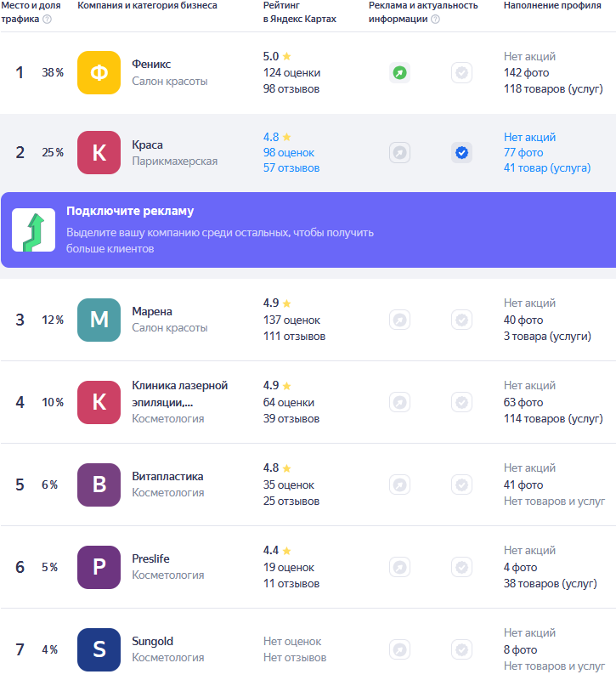Select the Preslife company name
Screen dimensions: 616x680
pos(150,558)
